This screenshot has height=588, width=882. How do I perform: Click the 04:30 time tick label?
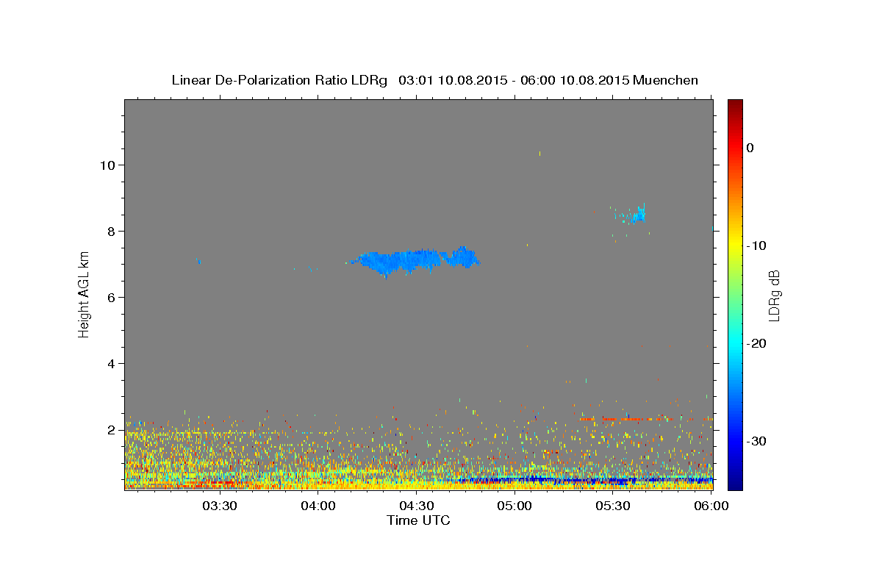(x=416, y=506)
